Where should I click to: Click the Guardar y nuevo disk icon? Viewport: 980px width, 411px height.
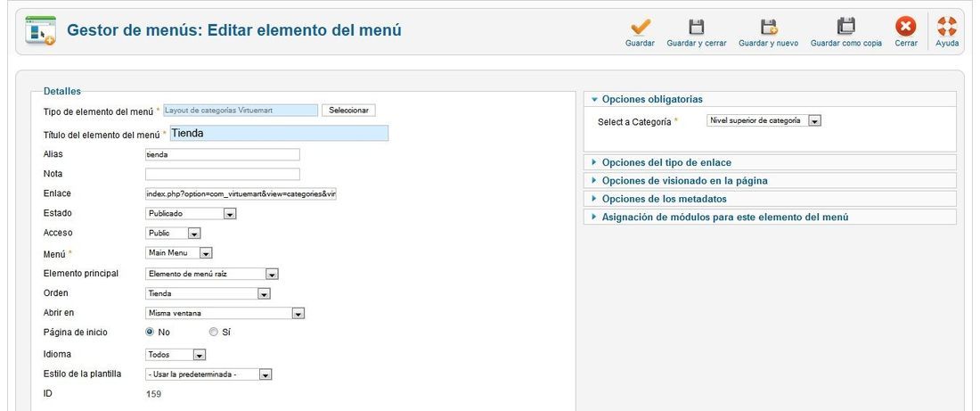(x=768, y=27)
